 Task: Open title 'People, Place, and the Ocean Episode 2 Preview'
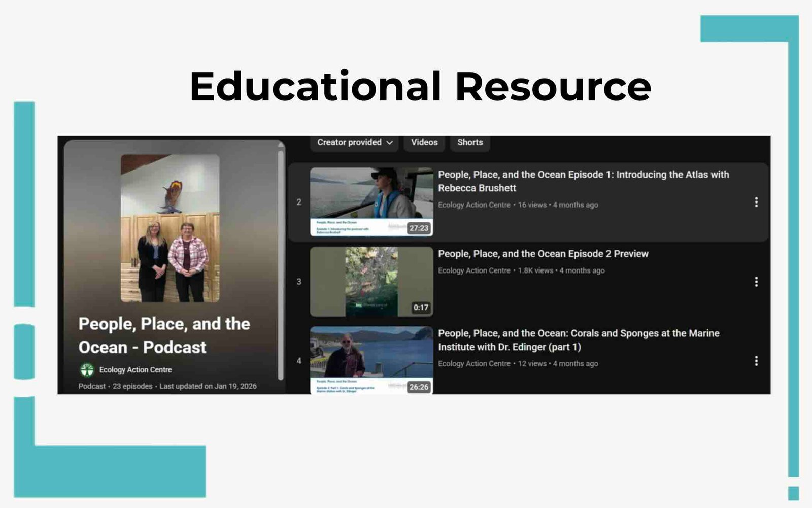[544, 254]
